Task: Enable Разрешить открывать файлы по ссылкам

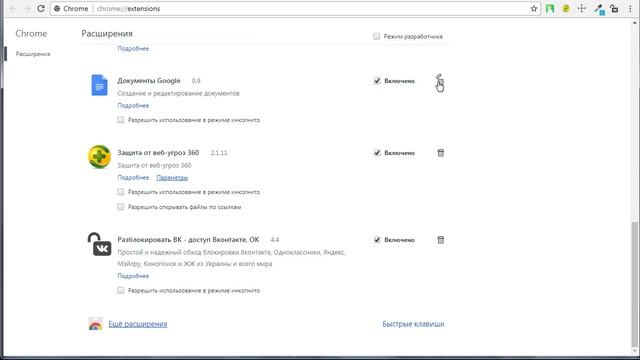Action: [x=120, y=207]
